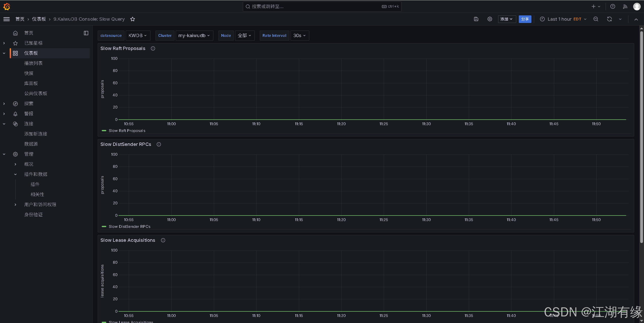The image size is (644, 323).
Task: Expand the 探索 sidebar section
Action: 4,104
